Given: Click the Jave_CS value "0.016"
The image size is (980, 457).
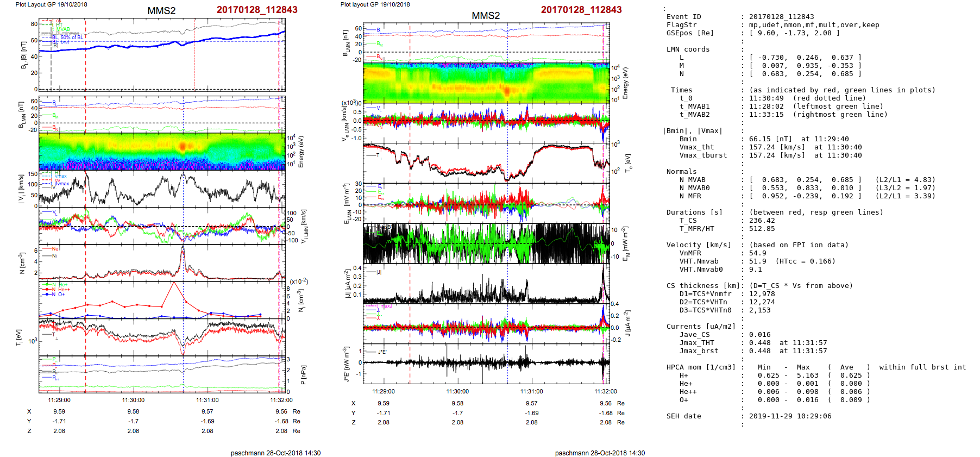Looking at the screenshot, I should tap(759, 335).
